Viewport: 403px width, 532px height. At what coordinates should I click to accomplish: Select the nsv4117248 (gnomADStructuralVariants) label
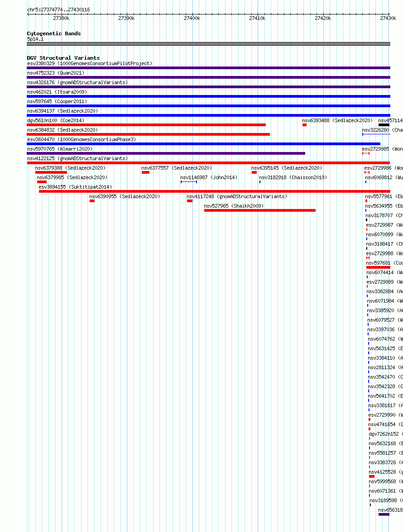click(237, 196)
